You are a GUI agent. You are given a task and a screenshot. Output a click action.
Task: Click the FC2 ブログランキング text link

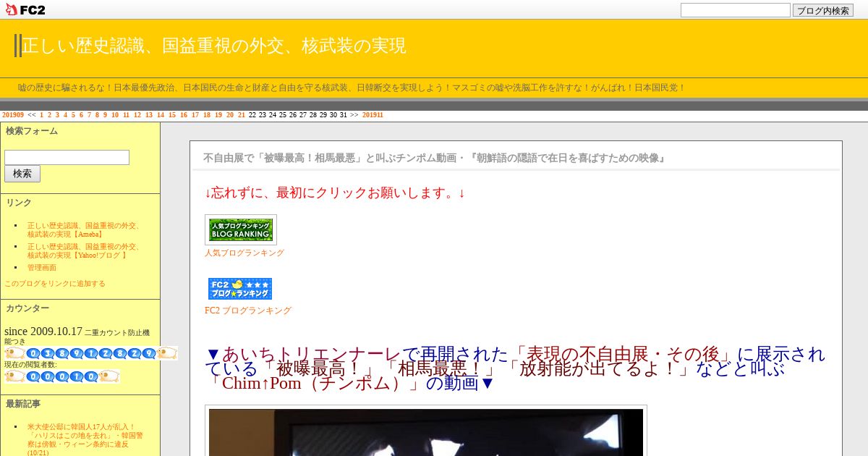pyautogui.click(x=248, y=311)
